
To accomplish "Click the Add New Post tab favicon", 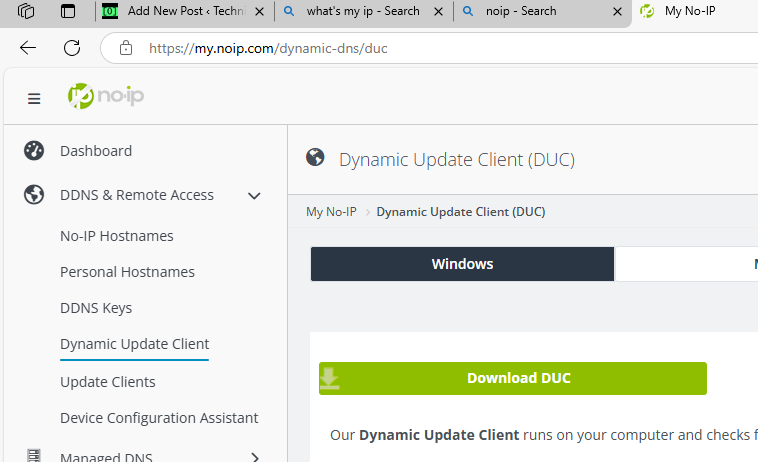I will pyautogui.click(x=110, y=11).
